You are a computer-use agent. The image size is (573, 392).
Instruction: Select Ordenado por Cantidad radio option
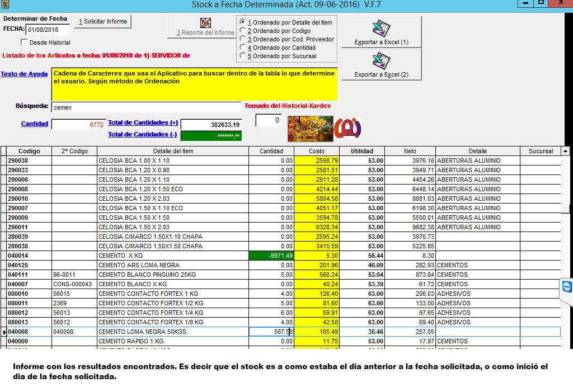[x=243, y=47]
